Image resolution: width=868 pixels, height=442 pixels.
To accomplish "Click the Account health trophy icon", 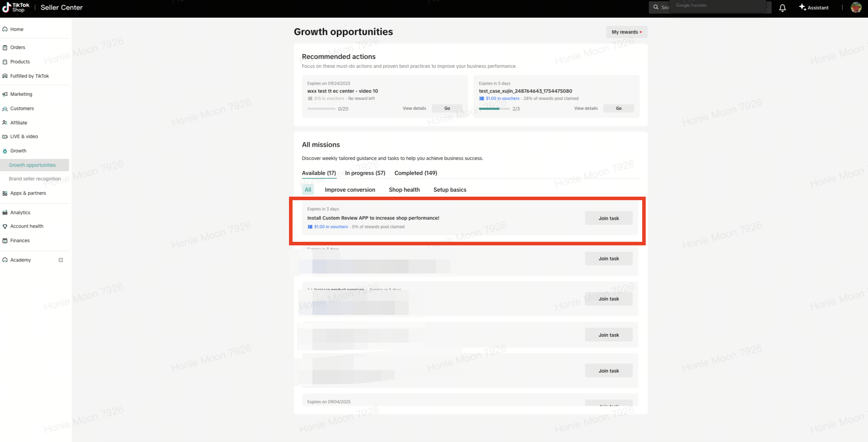I will point(5,226).
